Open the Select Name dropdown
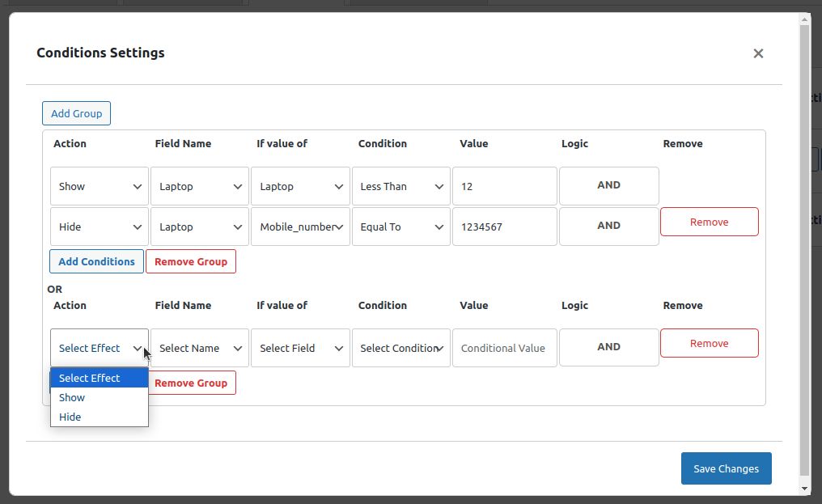Viewport: 822px width, 504px height. [200, 348]
